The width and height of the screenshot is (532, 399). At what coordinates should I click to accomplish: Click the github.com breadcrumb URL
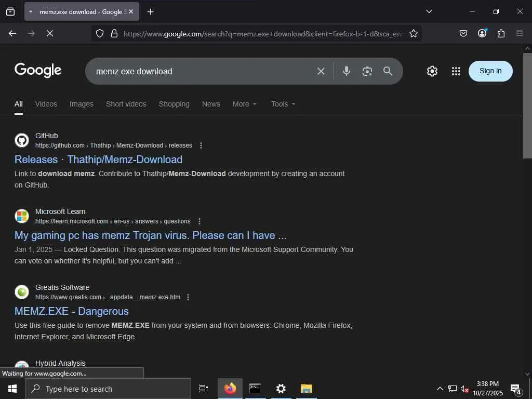(x=114, y=145)
